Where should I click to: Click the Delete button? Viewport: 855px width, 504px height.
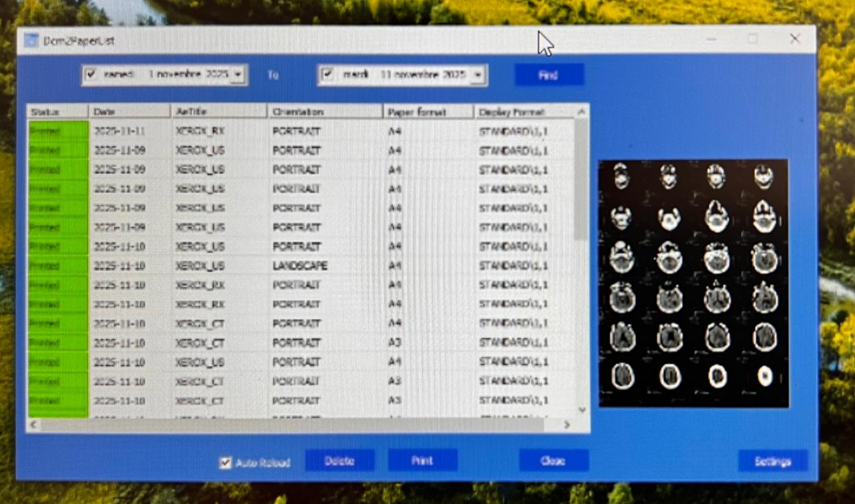point(339,461)
